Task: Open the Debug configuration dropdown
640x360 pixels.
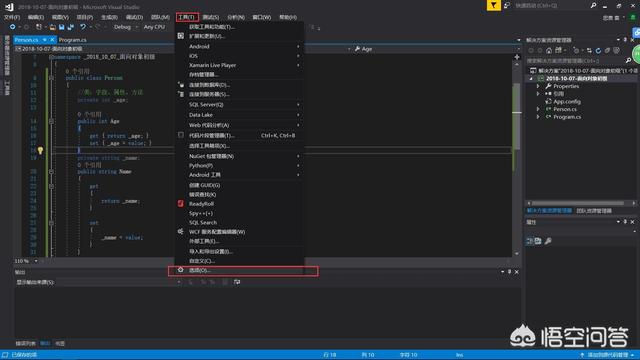Action: tap(126, 27)
